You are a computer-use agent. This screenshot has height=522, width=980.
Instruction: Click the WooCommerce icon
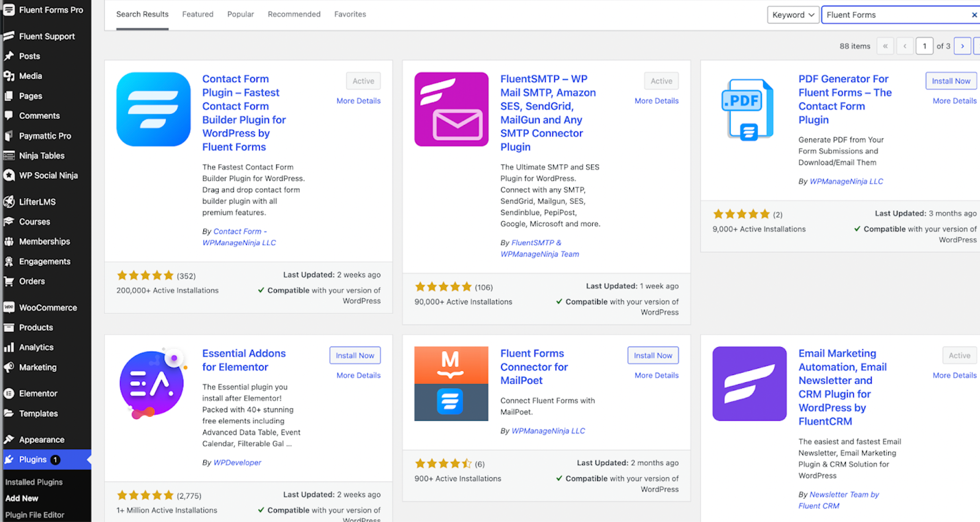[9, 308]
